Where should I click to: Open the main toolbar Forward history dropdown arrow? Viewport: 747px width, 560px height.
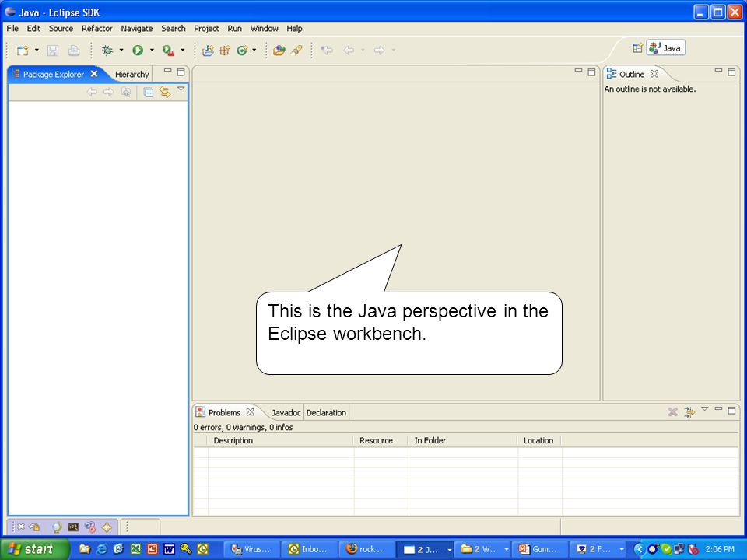tap(393, 50)
